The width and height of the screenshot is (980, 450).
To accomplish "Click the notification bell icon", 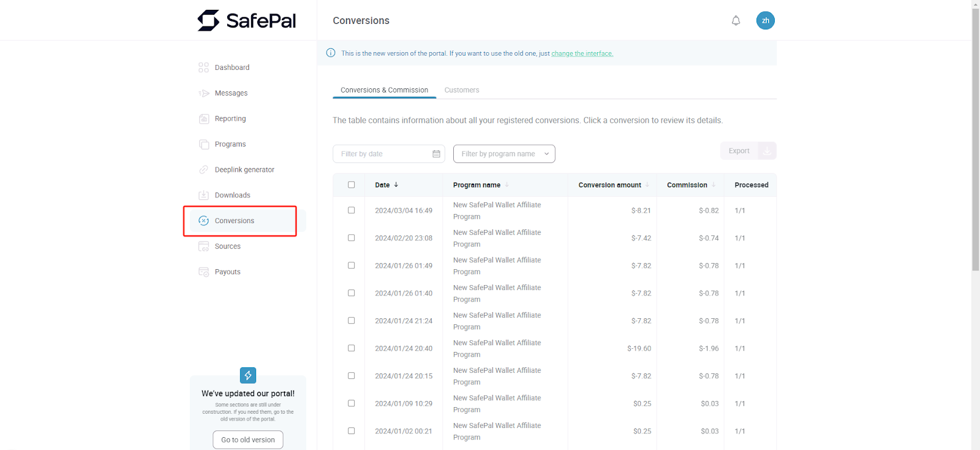I will (736, 21).
